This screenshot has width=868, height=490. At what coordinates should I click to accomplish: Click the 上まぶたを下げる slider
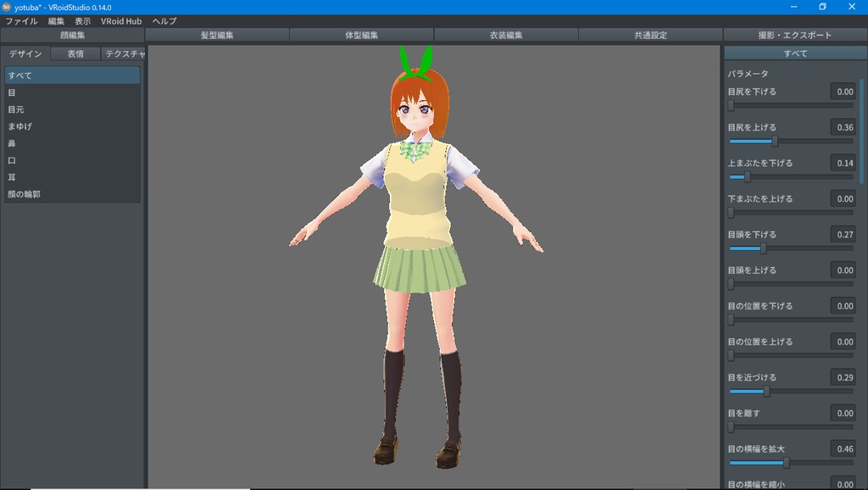pos(792,176)
